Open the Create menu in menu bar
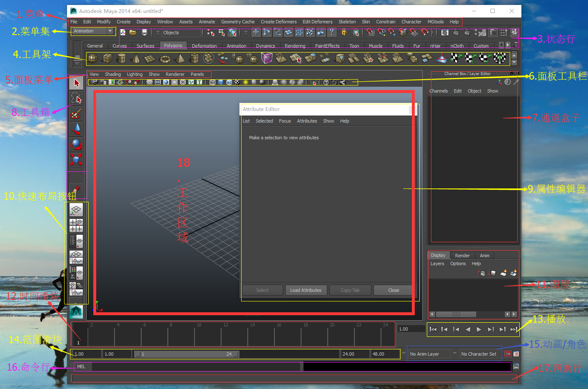The width and height of the screenshot is (588, 389). point(123,22)
